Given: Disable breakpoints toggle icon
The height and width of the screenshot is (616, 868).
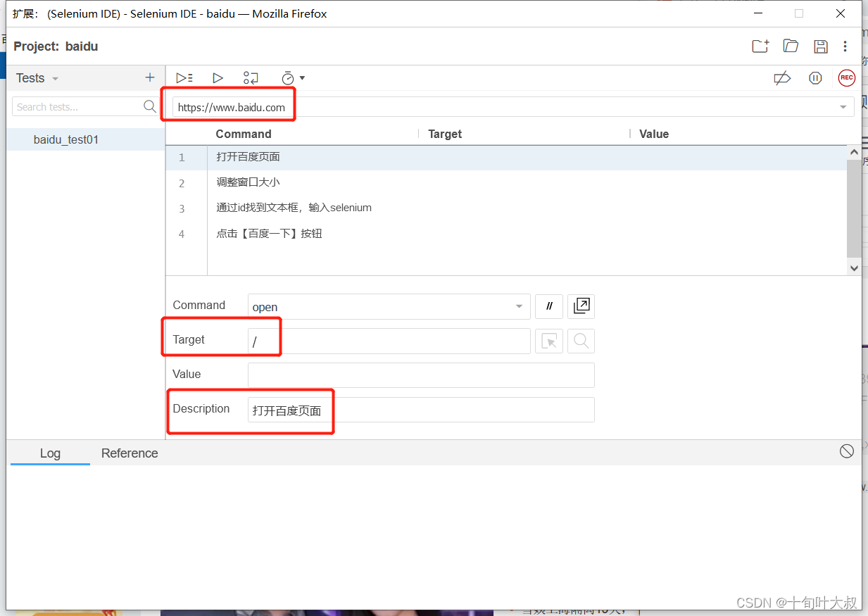Looking at the screenshot, I should (x=782, y=78).
